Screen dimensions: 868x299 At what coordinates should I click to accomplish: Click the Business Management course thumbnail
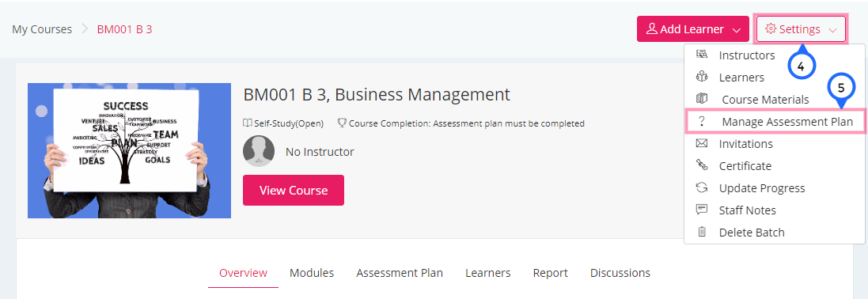(x=129, y=150)
